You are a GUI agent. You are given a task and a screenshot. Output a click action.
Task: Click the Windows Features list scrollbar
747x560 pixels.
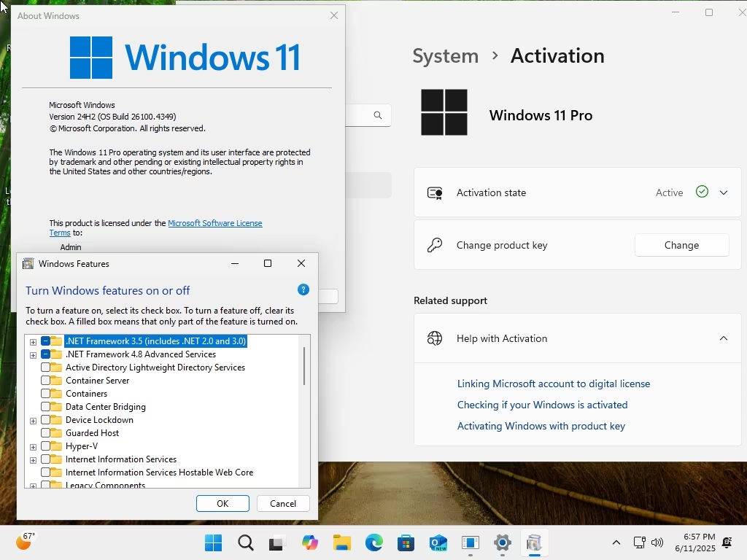(x=304, y=366)
